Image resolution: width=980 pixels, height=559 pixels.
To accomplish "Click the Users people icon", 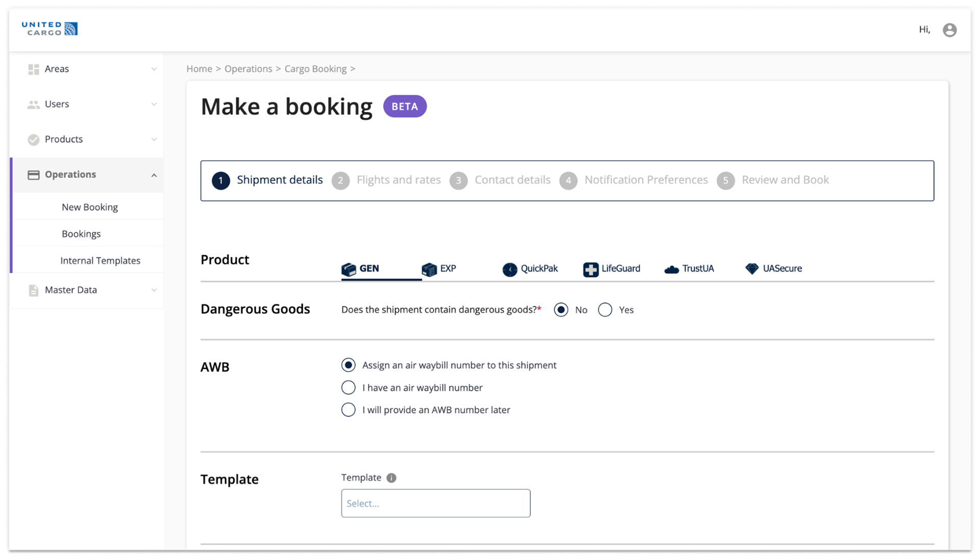I will pos(34,104).
